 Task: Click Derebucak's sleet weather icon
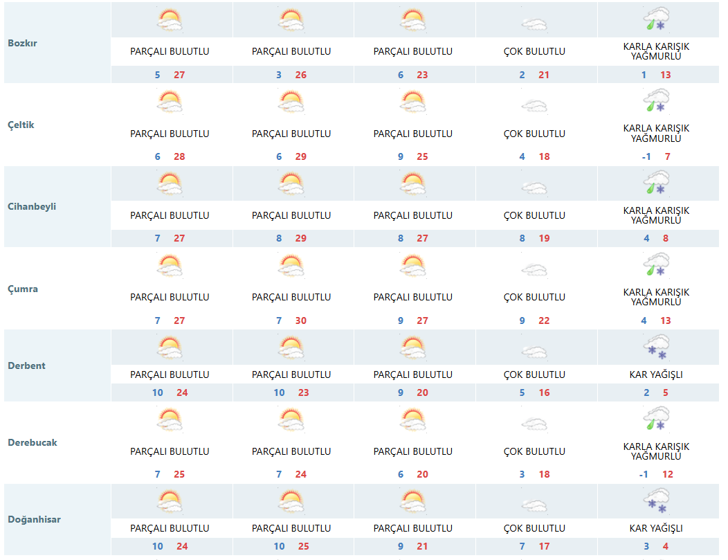[656, 419]
